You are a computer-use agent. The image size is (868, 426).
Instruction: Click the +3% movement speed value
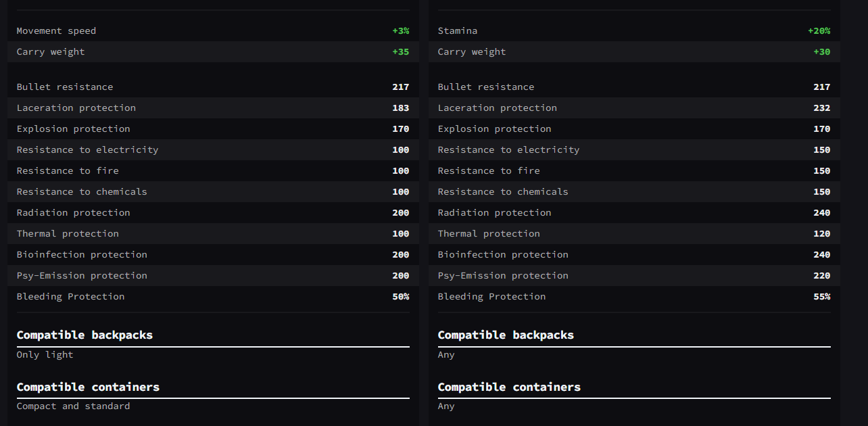(x=401, y=31)
